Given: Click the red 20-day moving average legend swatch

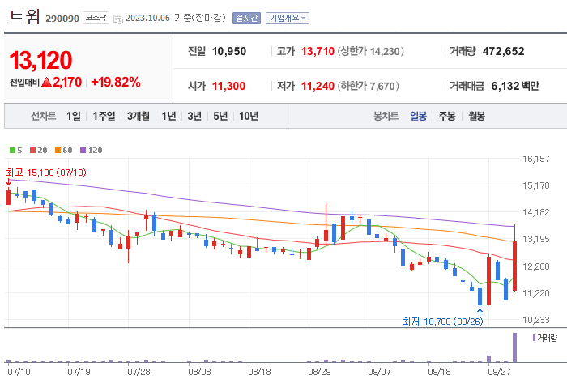Looking at the screenshot, I should (x=33, y=150).
